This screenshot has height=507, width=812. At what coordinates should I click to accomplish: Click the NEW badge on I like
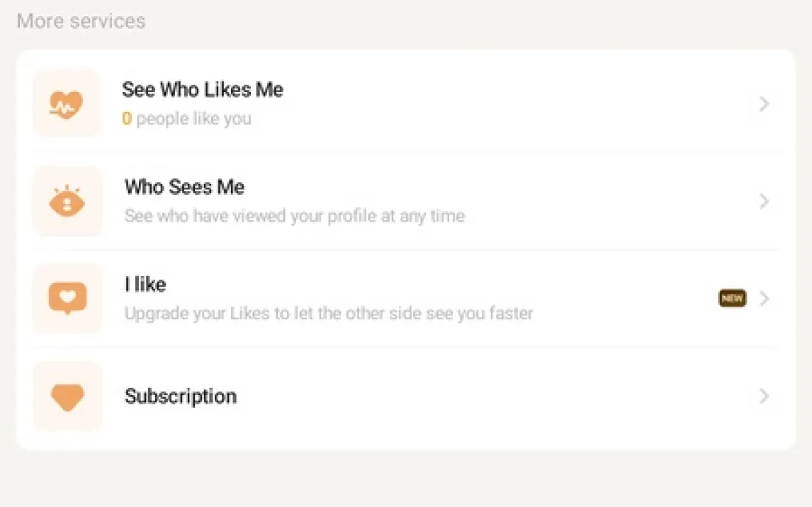point(732,299)
